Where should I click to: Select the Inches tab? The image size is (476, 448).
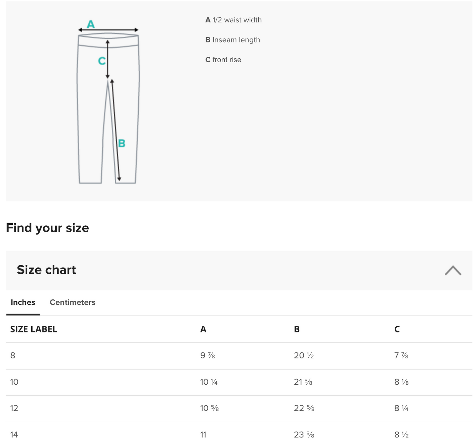tap(23, 302)
